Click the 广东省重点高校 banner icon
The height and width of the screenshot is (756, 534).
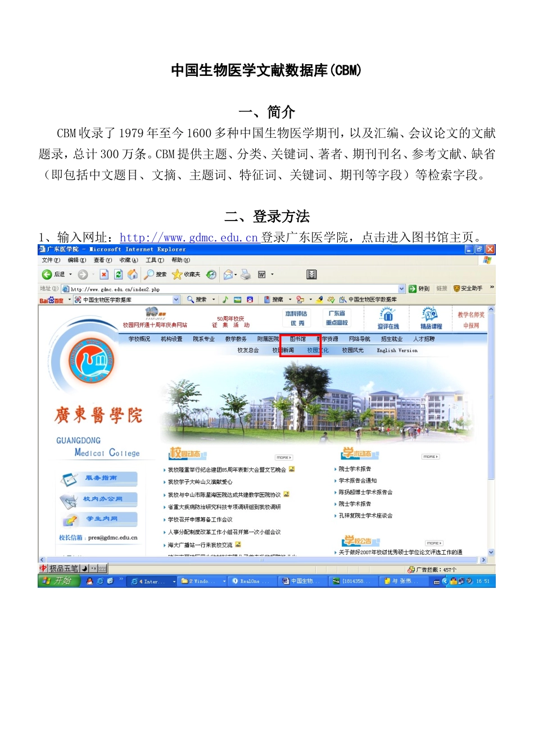coord(337,318)
